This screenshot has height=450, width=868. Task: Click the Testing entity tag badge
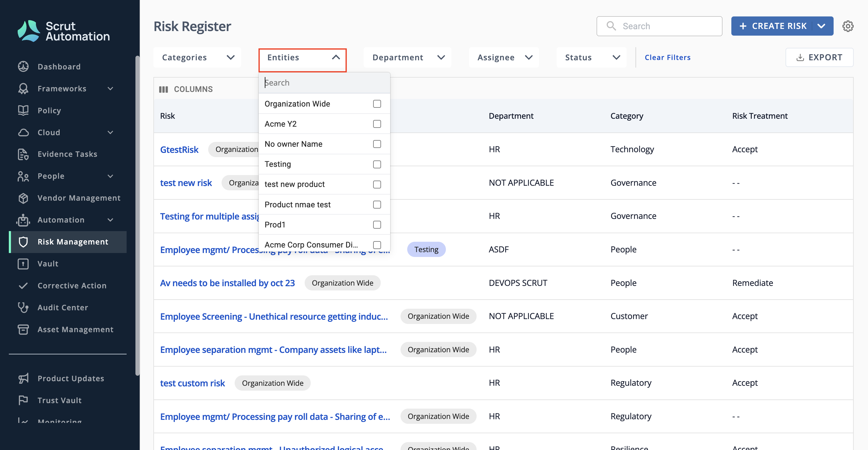click(x=426, y=249)
